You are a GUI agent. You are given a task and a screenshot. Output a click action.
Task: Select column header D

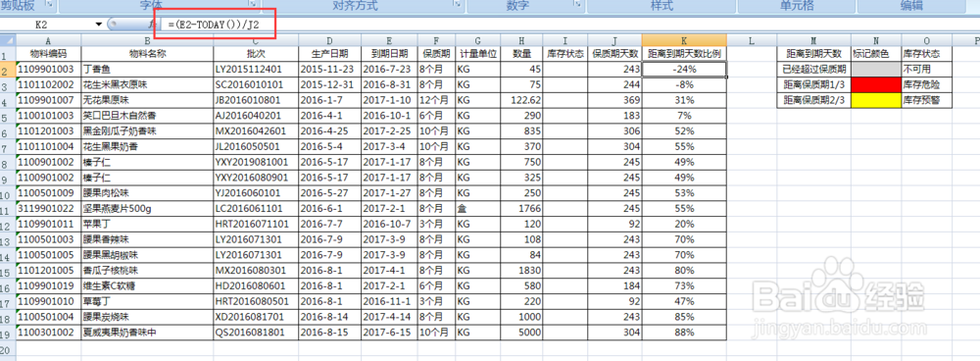point(329,40)
